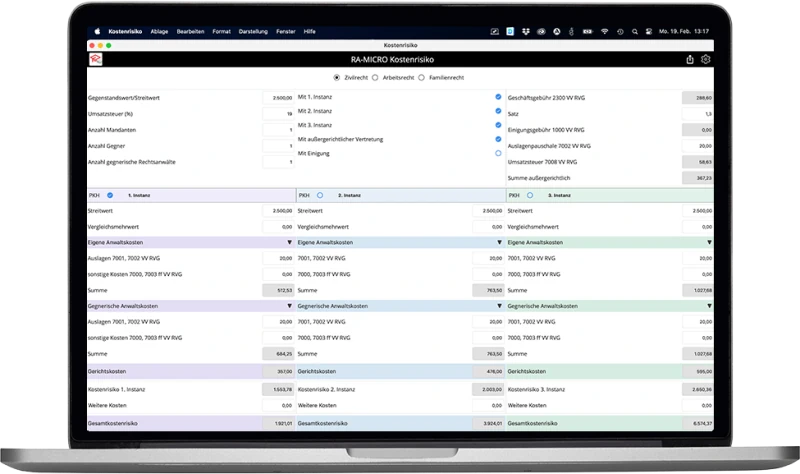
Task: Click the RA-MICRO logo icon
Action: pyautogui.click(x=95, y=60)
